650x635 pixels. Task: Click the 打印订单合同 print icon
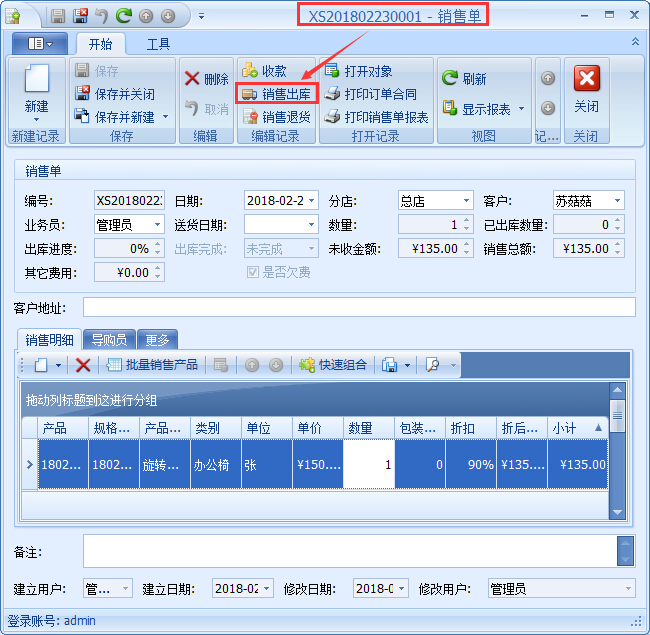pyautogui.click(x=332, y=94)
